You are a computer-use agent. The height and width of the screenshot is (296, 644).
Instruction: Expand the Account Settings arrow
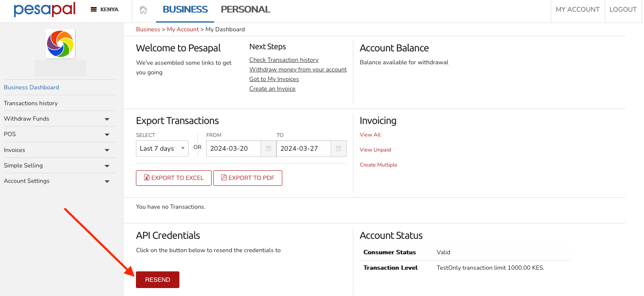pyautogui.click(x=107, y=181)
